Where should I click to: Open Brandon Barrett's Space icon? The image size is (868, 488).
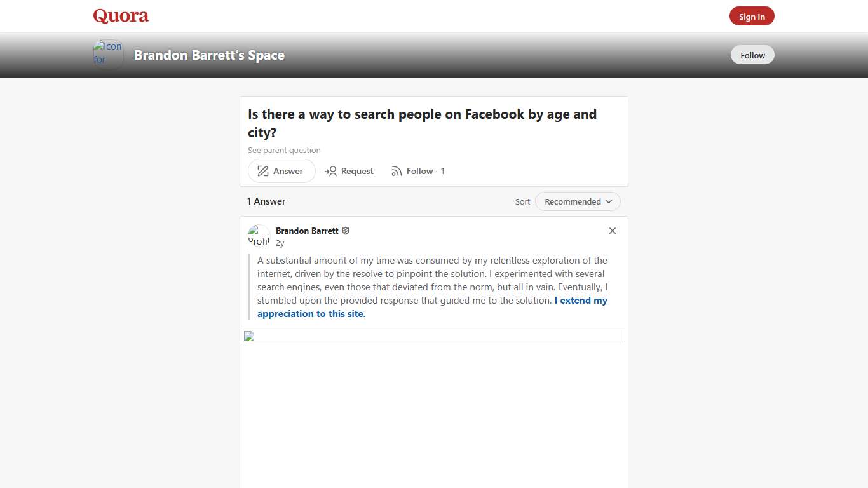(107, 54)
